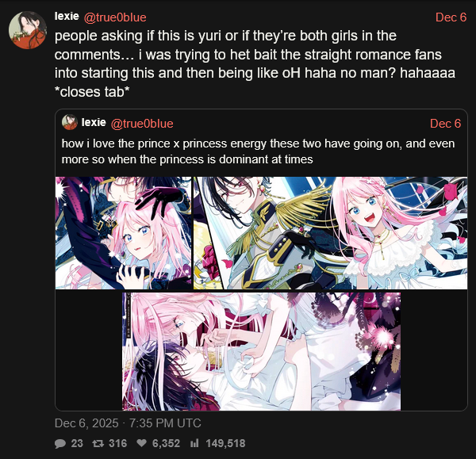Click the 6,352 likes count
Image resolution: width=476 pixels, height=459 pixels.
pyautogui.click(x=166, y=443)
